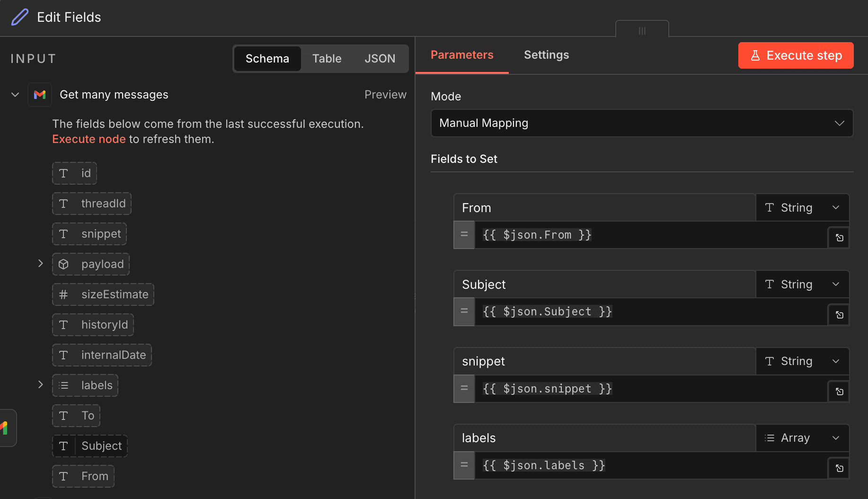The width and height of the screenshot is (868, 499).
Task: Switch to the JSON input view
Action: click(380, 58)
